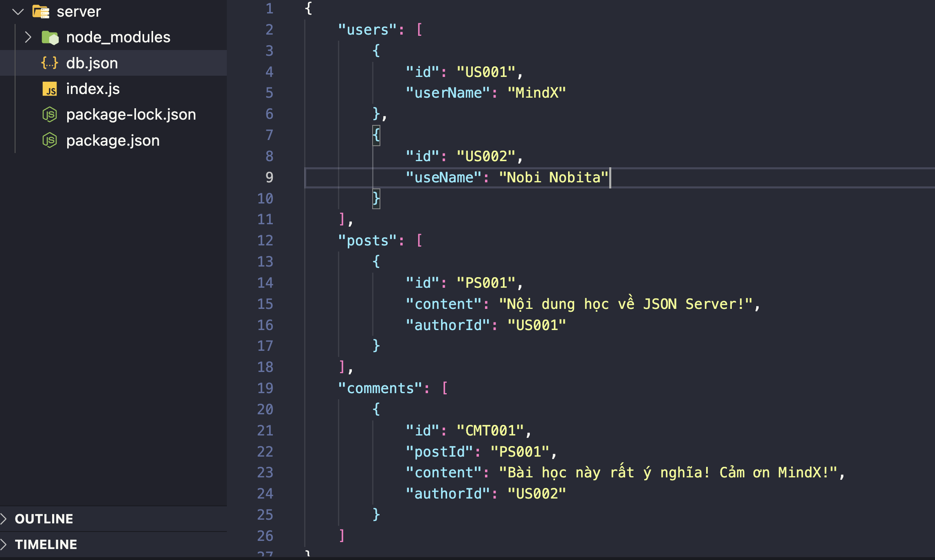Click the server folder icon
Viewport: 935px width, 560px height.
coord(41,11)
